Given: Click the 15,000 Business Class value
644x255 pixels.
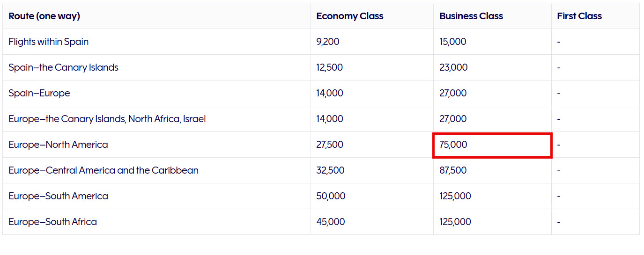Looking at the screenshot, I should click(453, 42).
